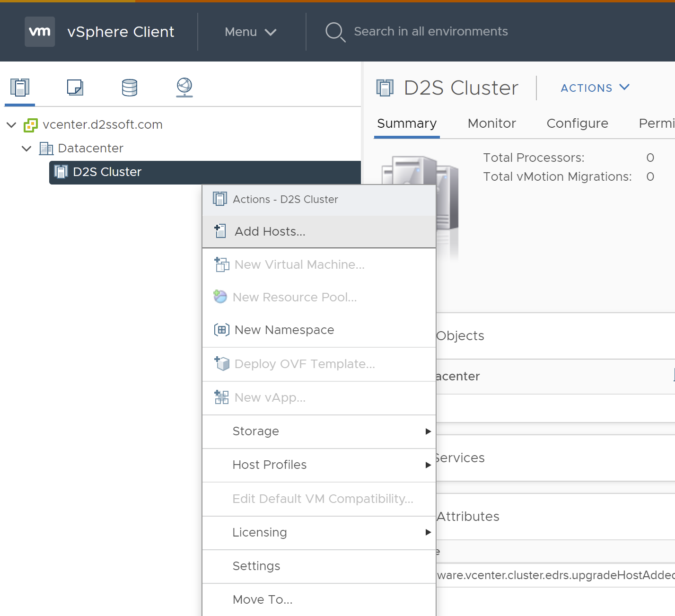
Task: Collapse the vcenter.d2ssoft.com tree node
Action: (12, 125)
